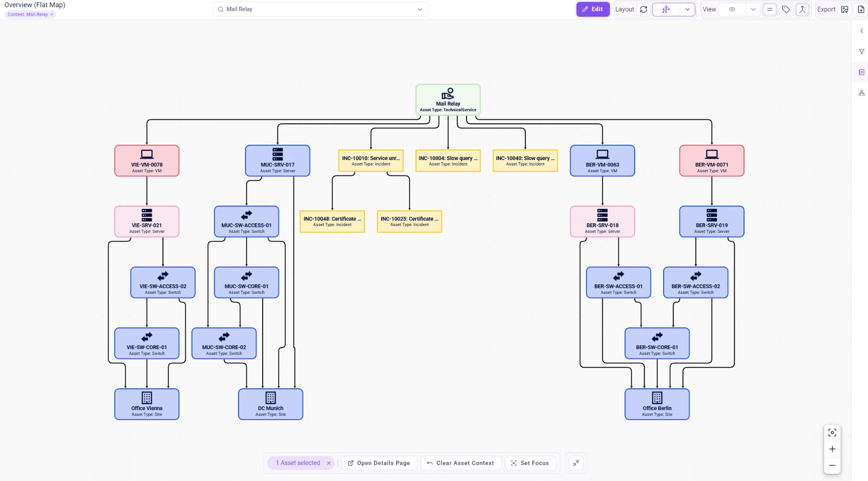This screenshot has width=868, height=481.
Task: Select the hierarchical tree layout icon
Action: (666, 9)
